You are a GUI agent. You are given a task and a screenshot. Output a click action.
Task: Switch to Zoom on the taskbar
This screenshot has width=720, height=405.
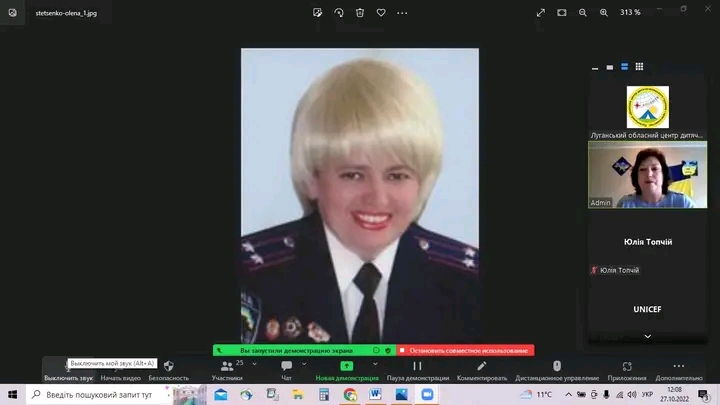(427, 394)
